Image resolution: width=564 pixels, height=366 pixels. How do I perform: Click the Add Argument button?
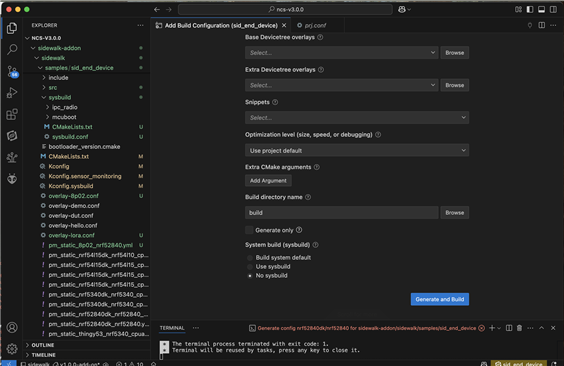coord(268,180)
